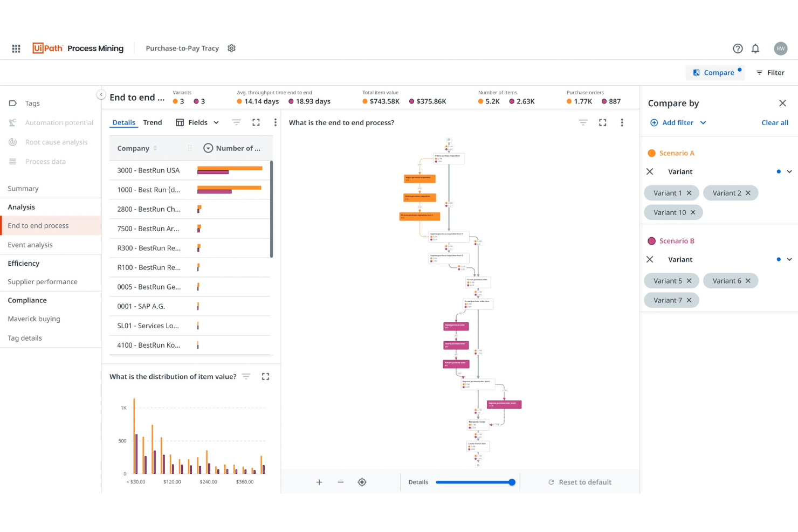This screenshot has width=798, height=532.
Task: Click the Purchase-to-Pay Tracy app name
Action: click(x=182, y=48)
